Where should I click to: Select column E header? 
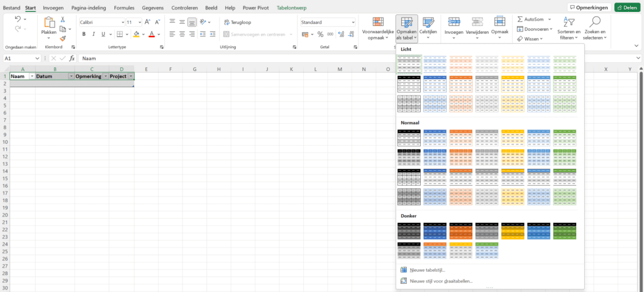[x=146, y=69]
